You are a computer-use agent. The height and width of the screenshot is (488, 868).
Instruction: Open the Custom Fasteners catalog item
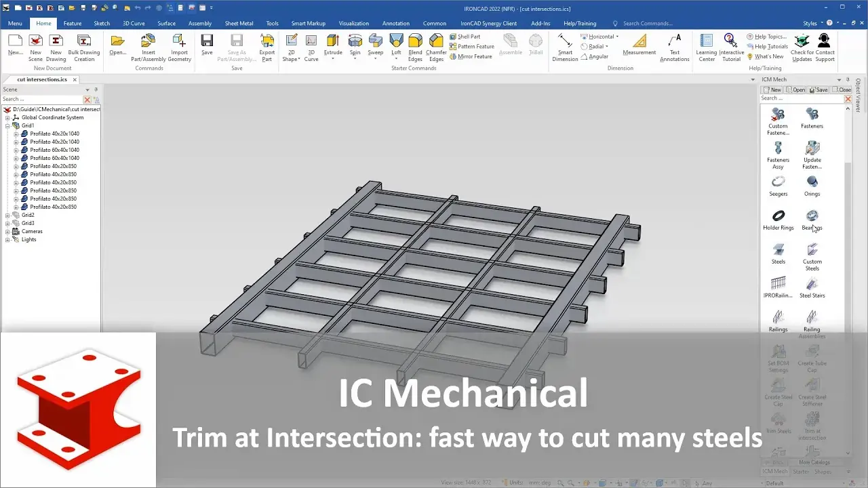(778, 121)
